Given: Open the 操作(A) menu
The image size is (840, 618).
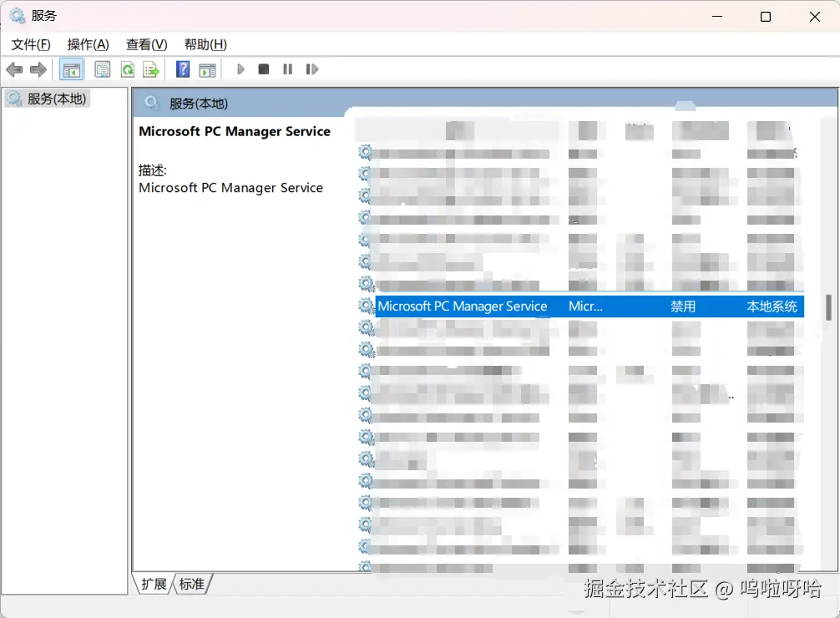Looking at the screenshot, I should [x=88, y=44].
